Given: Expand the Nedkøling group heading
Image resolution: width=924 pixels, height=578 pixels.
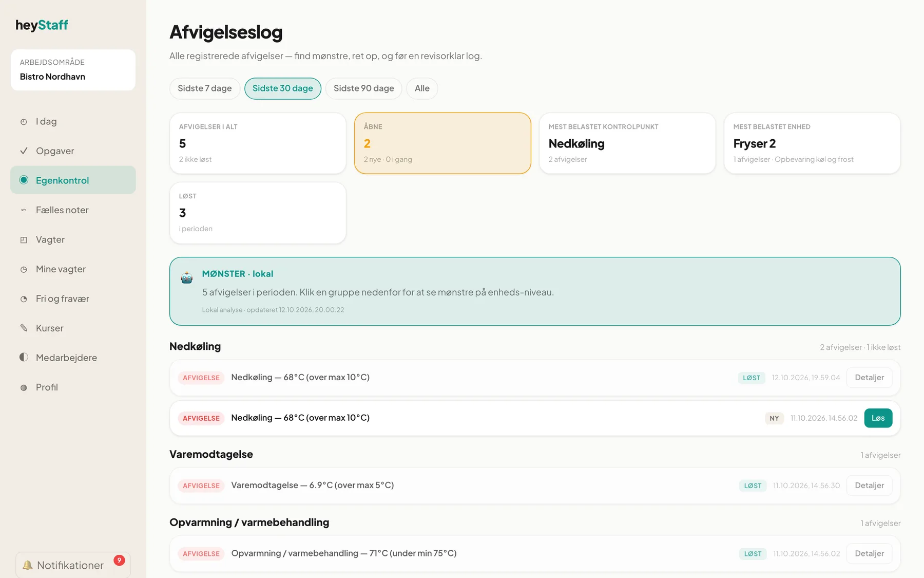Looking at the screenshot, I should tap(195, 347).
